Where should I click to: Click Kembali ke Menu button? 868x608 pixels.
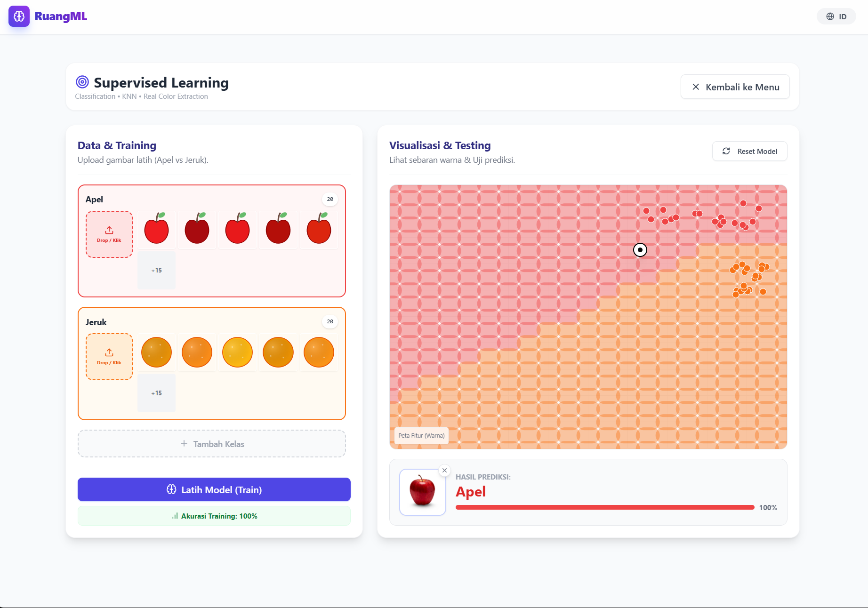coord(735,87)
